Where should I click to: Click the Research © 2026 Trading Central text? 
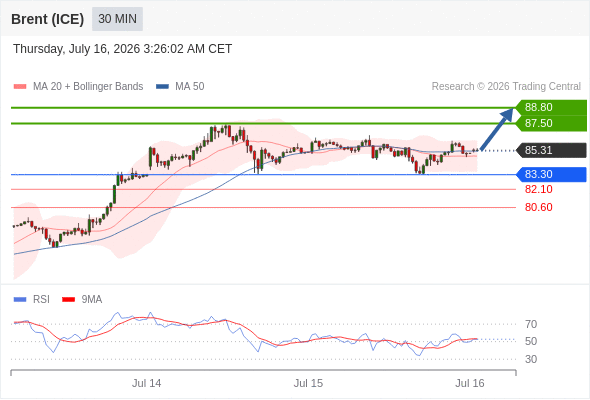pos(506,87)
